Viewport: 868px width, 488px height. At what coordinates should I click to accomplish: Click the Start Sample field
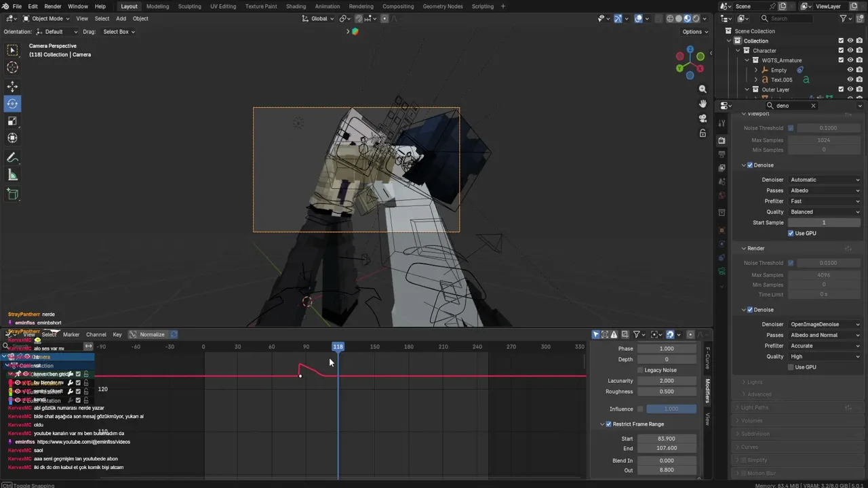pyautogui.click(x=825, y=223)
